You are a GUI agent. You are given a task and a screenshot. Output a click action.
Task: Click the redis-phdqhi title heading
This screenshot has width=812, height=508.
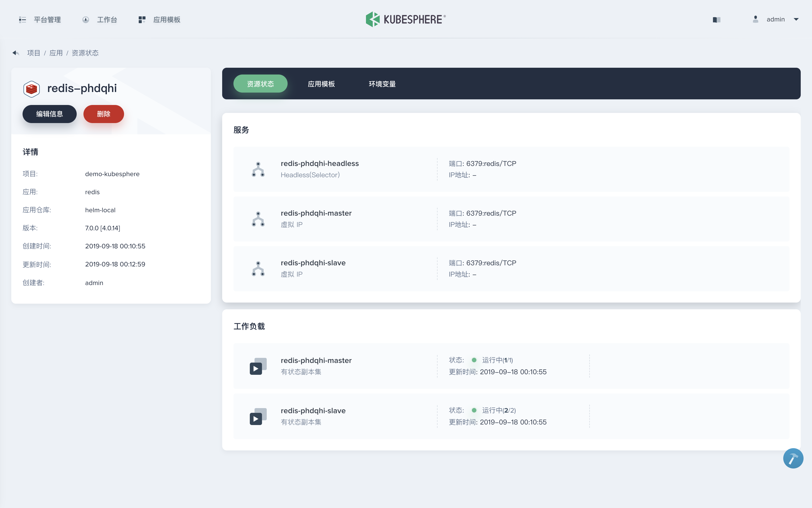point(82,88)
